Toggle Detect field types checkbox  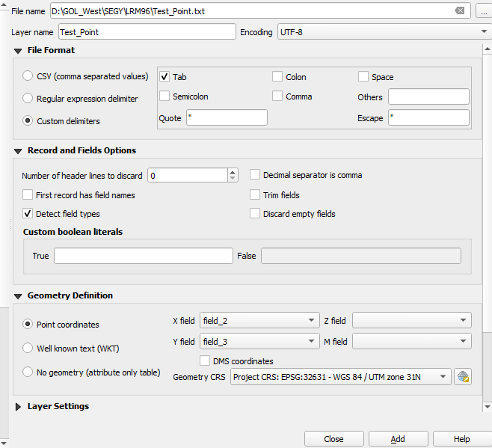coord(28,214)
